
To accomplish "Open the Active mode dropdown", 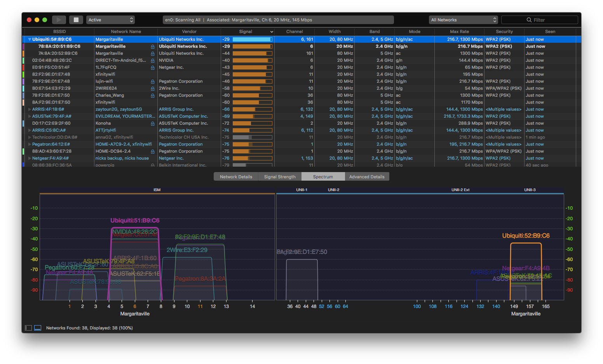I will point(110,20).
